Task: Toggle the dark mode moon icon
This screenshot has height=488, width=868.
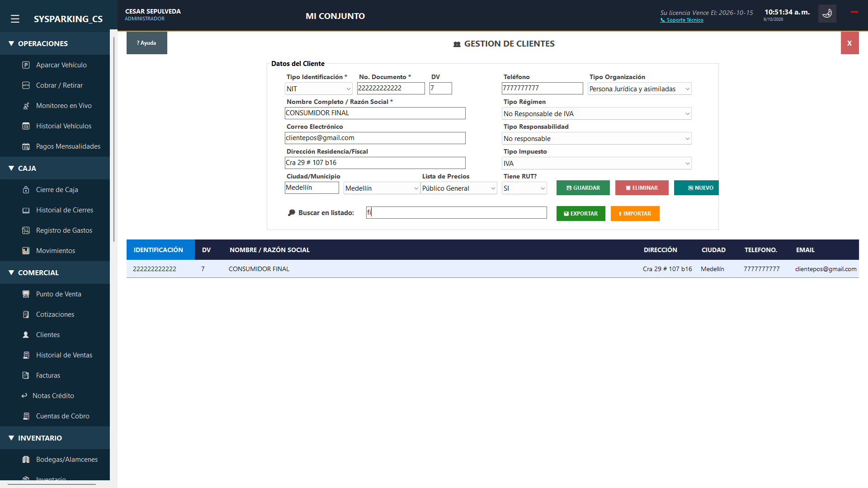Action: tap(827, 14)
